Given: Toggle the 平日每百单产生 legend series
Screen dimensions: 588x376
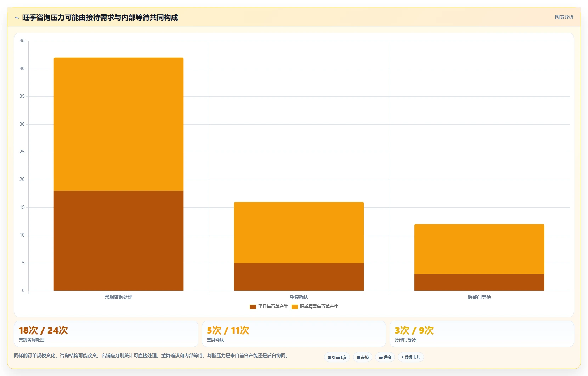Looking at the screenshot, I should (269, 307).
